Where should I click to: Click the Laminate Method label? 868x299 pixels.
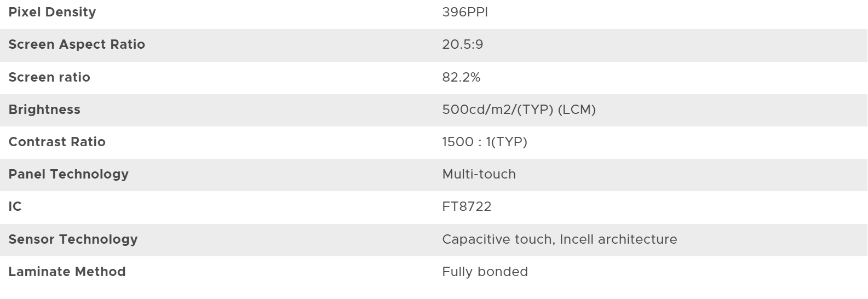coord(67,272)
